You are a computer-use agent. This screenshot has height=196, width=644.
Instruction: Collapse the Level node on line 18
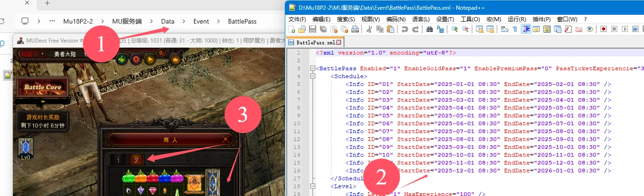tap(313, 186)
